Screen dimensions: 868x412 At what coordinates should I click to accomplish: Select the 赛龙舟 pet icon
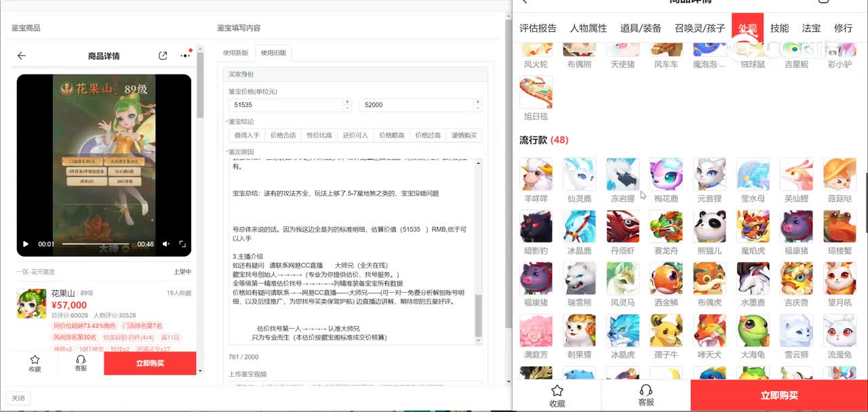click(x=666, y=226)
